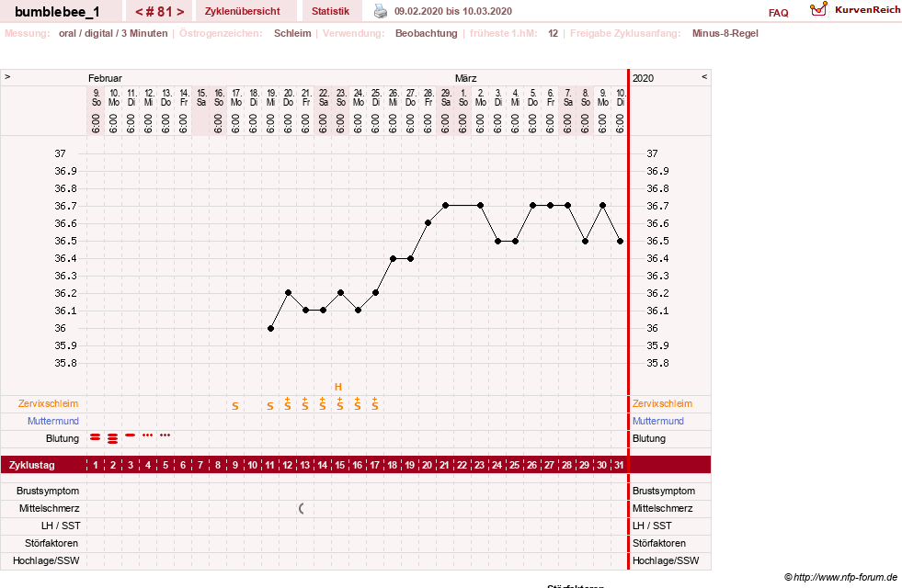Click the date column 29. Sa
This screenshot has width=902, height=588.
point(445,111)
